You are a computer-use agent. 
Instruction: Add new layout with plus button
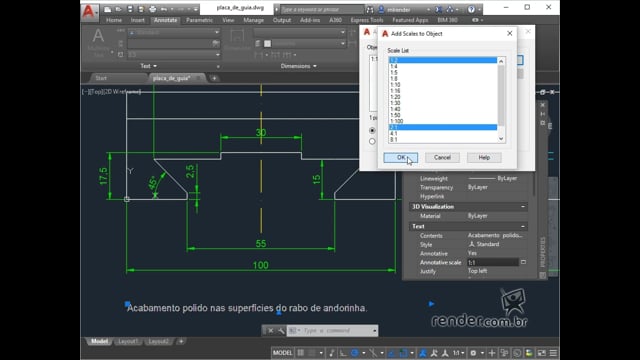pyautogui.click(x=181, y=341)
